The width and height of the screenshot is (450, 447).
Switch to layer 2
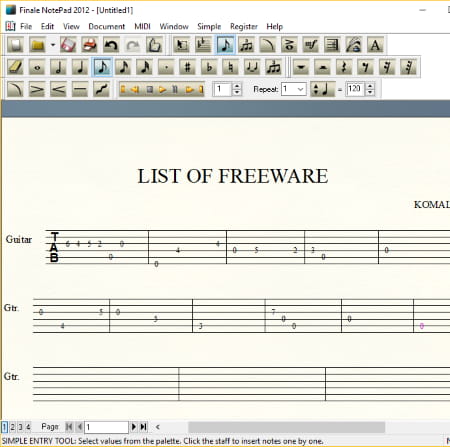[13, 427]
